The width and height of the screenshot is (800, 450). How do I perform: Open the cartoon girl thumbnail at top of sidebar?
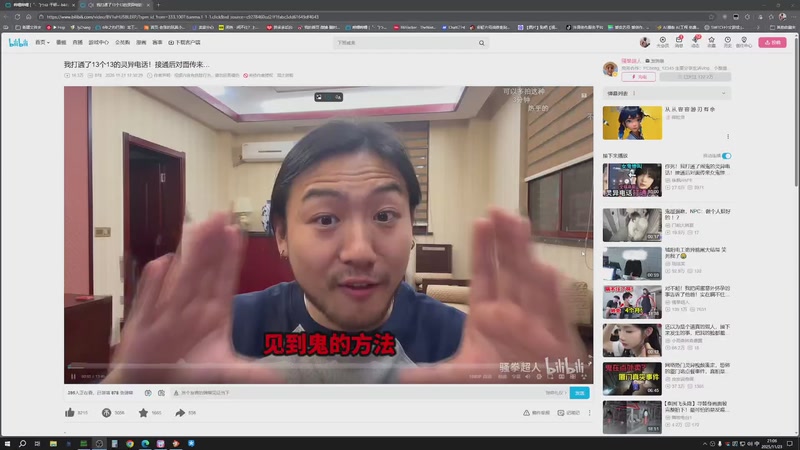coord(632,122)
